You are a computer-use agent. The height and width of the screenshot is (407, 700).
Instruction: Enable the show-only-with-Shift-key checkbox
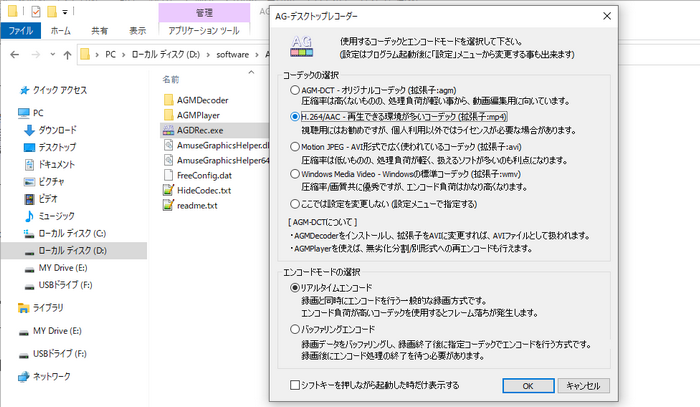293,384
